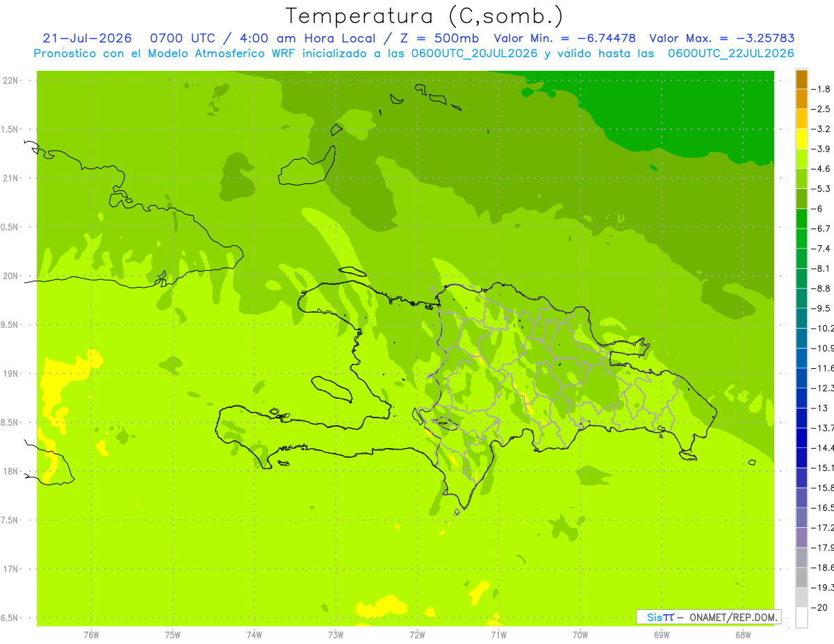Click the blue swatch between -13 and -13.7
Screen dimensions: 834x644
[801, 418]
